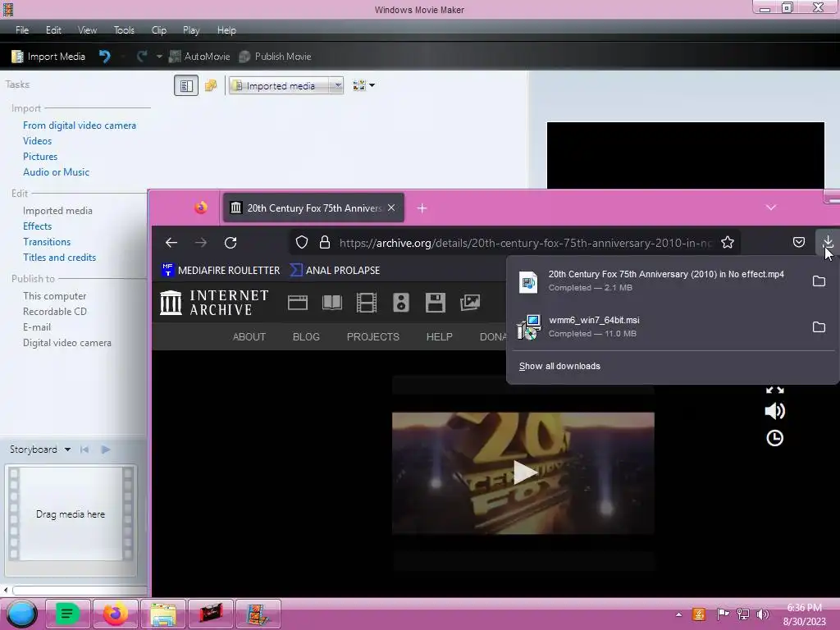Open the second bookmarks toolbar link
840x630 pixels.
(335, 271)
